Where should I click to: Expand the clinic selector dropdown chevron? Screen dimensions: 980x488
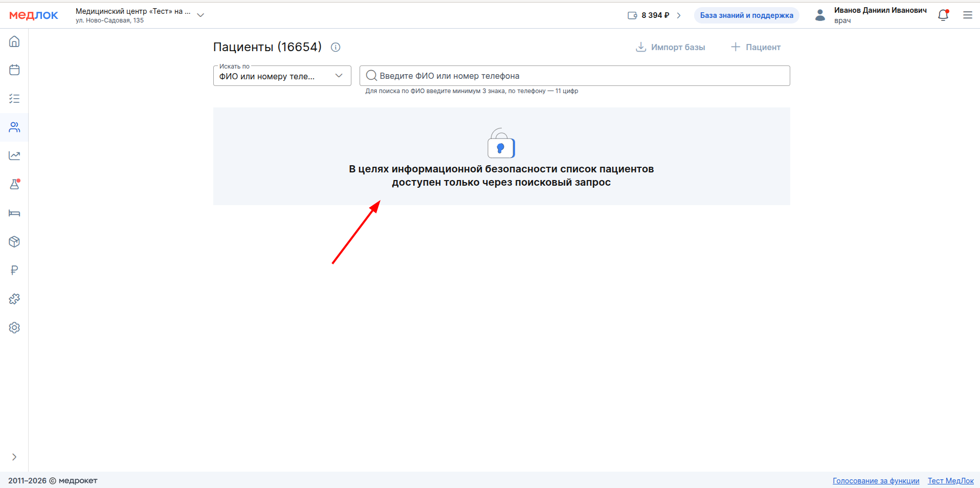(201, 15)
